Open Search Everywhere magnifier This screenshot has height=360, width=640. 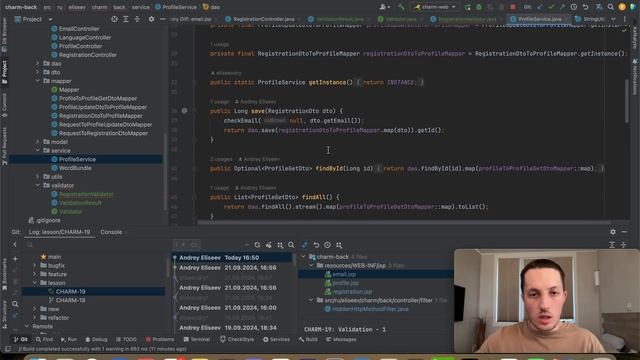tap(611, 7)
